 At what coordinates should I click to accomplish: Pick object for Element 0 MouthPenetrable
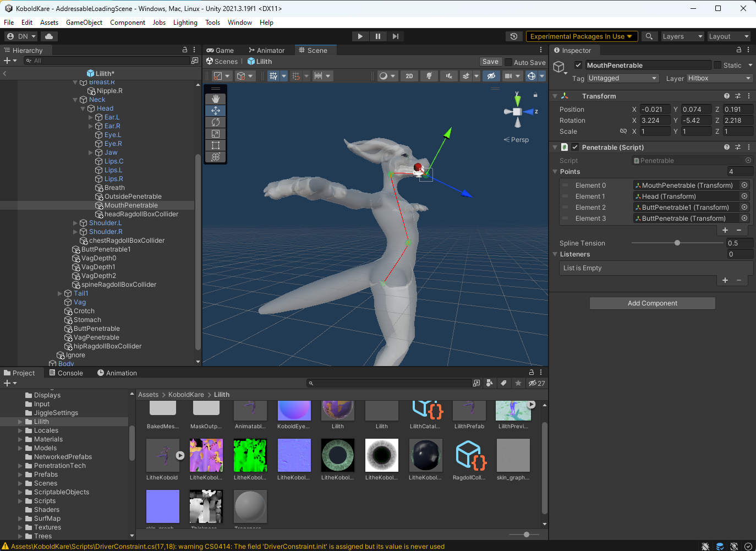pos(744,186)
